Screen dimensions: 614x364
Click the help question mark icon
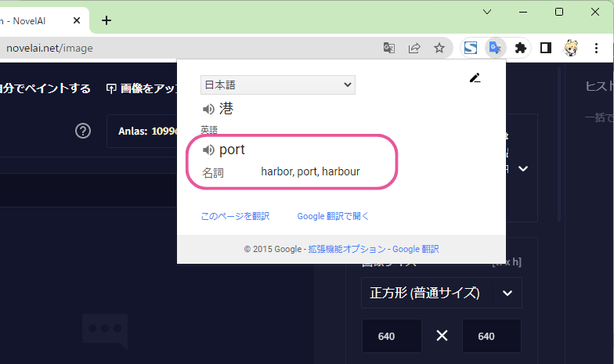(83, 131)
